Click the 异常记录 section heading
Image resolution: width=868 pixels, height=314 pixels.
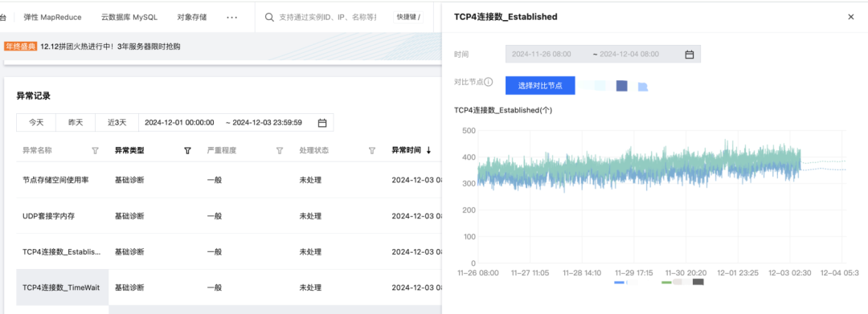(x=33, y=96)
